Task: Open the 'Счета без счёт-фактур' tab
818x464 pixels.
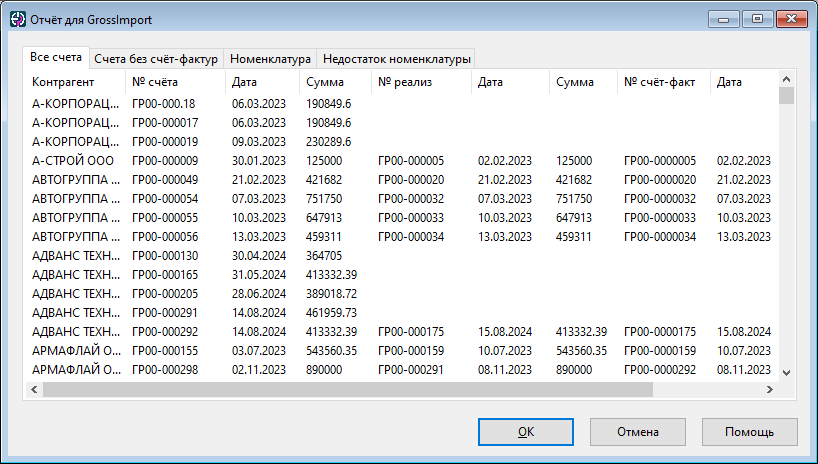Action: click(x=156, y=59)
